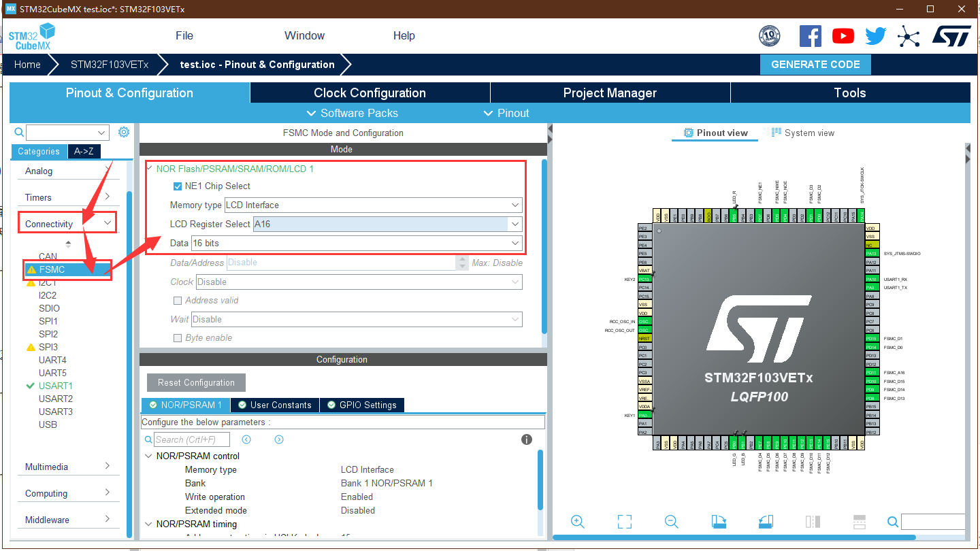Image resolution: width=980 pixels, height=551 pixels.
Task: Open the STM32CubeMX YouTube channel icon
Action: click(843, 36)
